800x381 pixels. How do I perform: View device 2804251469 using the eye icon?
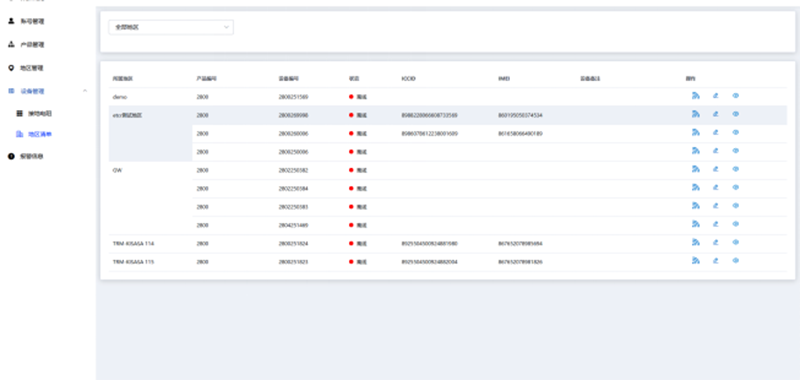735,224
